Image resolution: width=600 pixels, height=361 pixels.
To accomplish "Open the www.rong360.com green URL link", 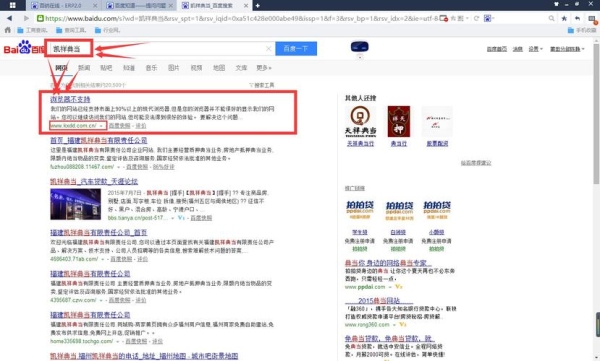I will [367, 325].
